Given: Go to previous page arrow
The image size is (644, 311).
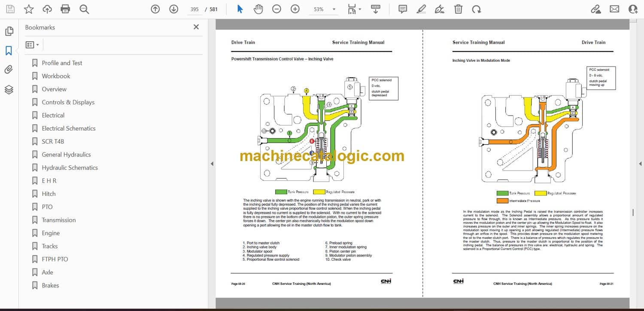Looking at the screenshot, I should click(155, 9).
